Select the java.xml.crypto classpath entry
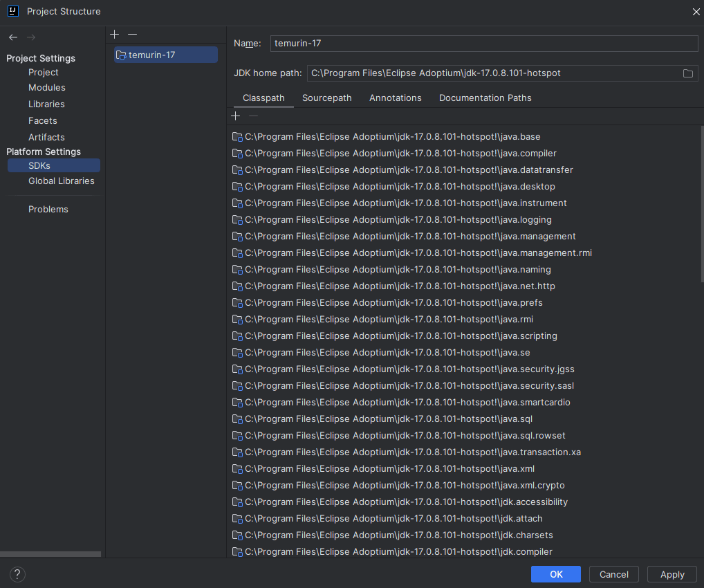This screenshot has height=588, width=704. 398,486
